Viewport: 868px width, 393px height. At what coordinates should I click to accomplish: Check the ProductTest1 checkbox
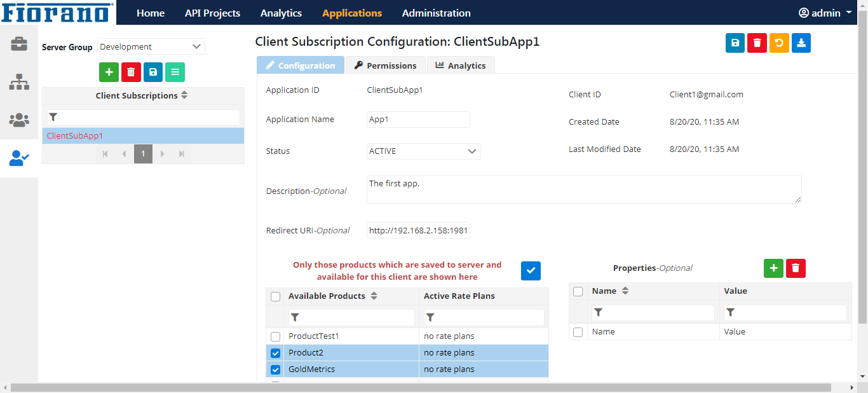click(x=275, y=336)
